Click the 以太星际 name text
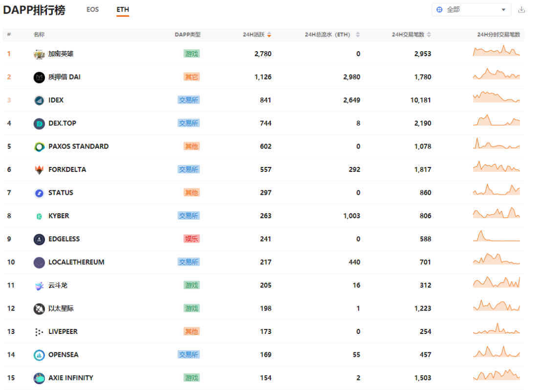Viewport: 542px width, 392px height. (61, 309)
